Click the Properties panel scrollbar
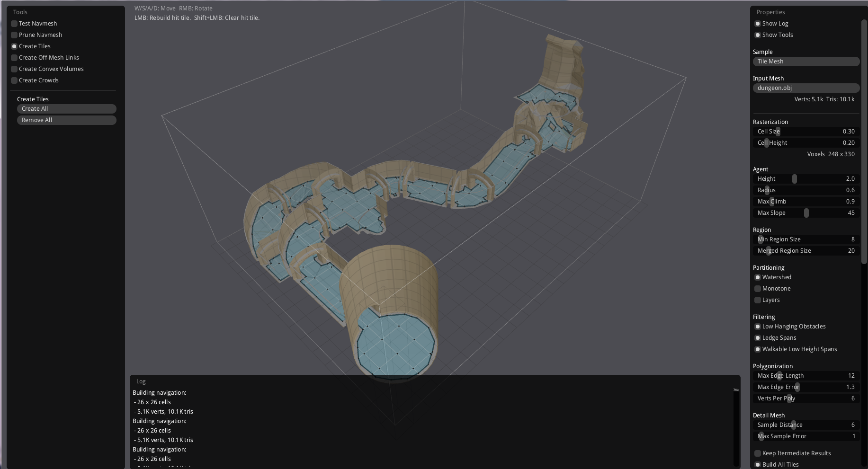Screen dimensions: 868x469 (x=864, y=142)
